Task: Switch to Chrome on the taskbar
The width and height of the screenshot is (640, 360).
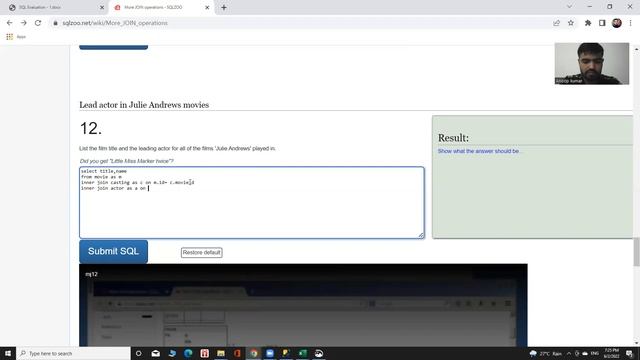Action: coord(253,353)
